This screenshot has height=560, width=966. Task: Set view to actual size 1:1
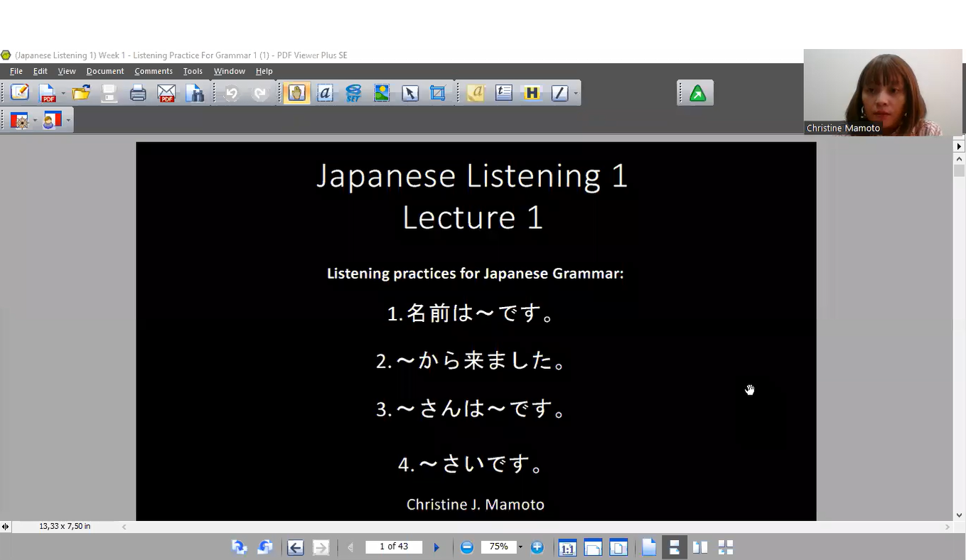pos(567,547)
